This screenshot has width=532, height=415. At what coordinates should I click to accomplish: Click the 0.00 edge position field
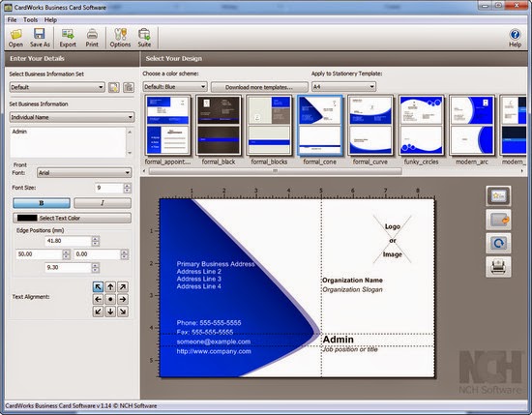coord(98,254)
